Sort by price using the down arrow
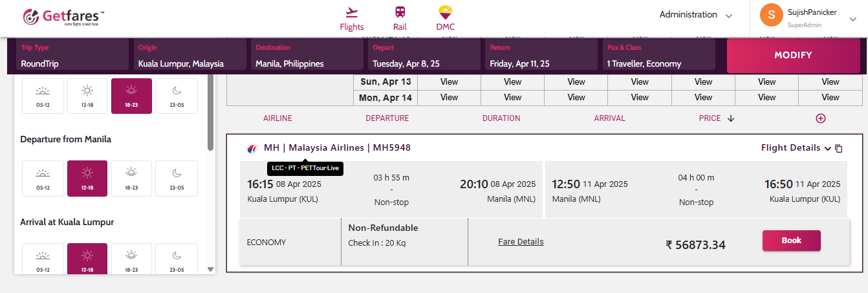The height and width of the screenshot is (293, 868). pyautogui.click(x=731, y=118)
